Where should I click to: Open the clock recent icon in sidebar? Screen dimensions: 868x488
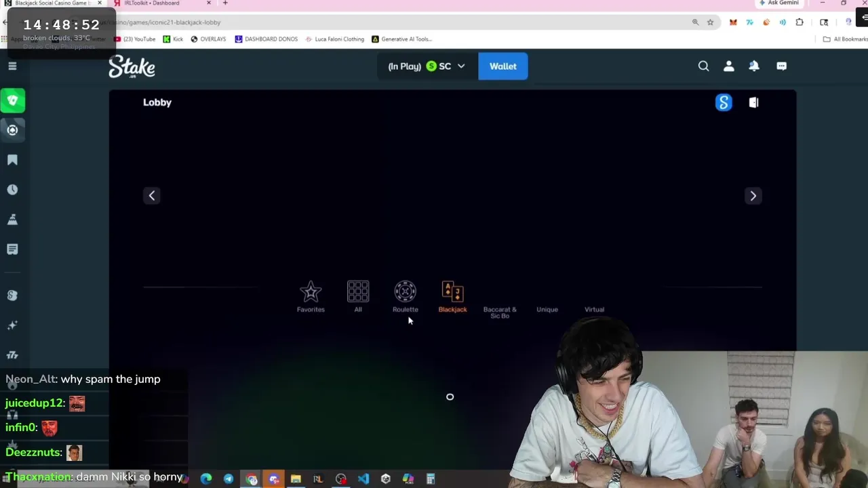pos(12,190)
